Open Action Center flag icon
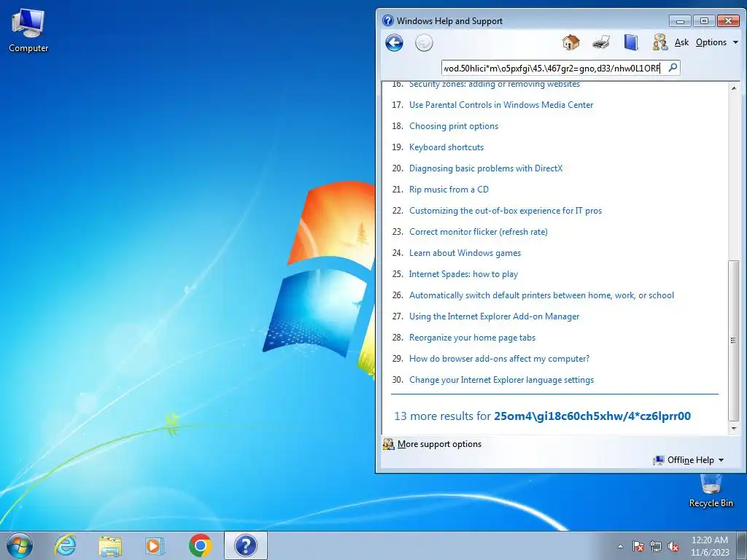 pyautogui.click(x=638, y=546)
